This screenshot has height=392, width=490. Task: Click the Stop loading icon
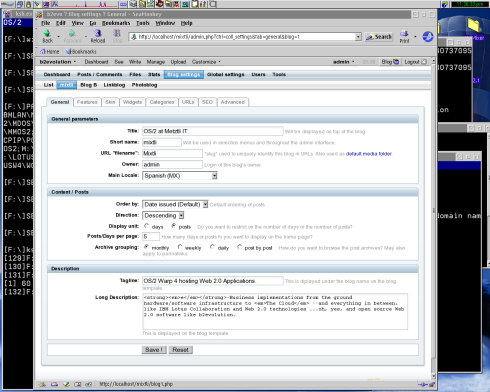117,33
